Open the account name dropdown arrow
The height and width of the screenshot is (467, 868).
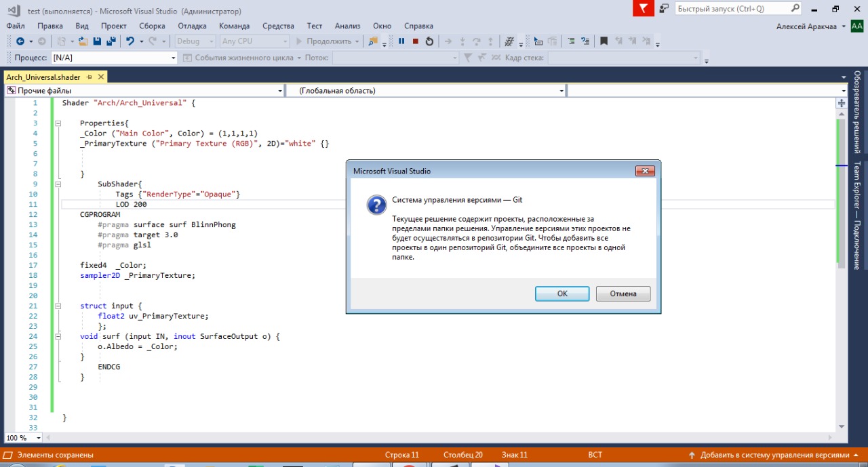[x=843, y=26]
